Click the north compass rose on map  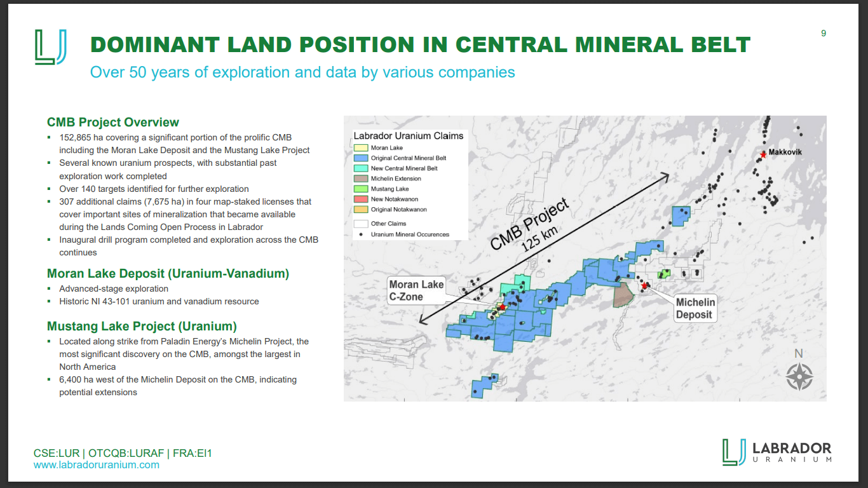coord(799,376)
